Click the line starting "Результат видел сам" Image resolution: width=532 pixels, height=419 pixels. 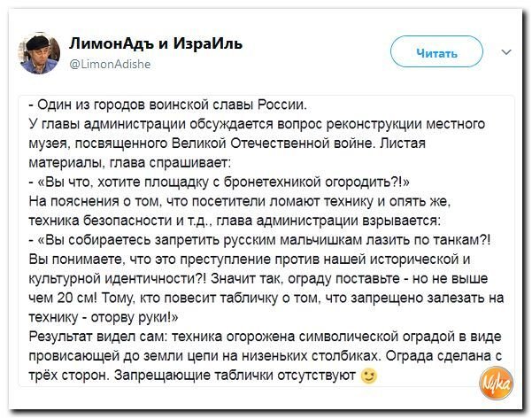click(265, 337)
